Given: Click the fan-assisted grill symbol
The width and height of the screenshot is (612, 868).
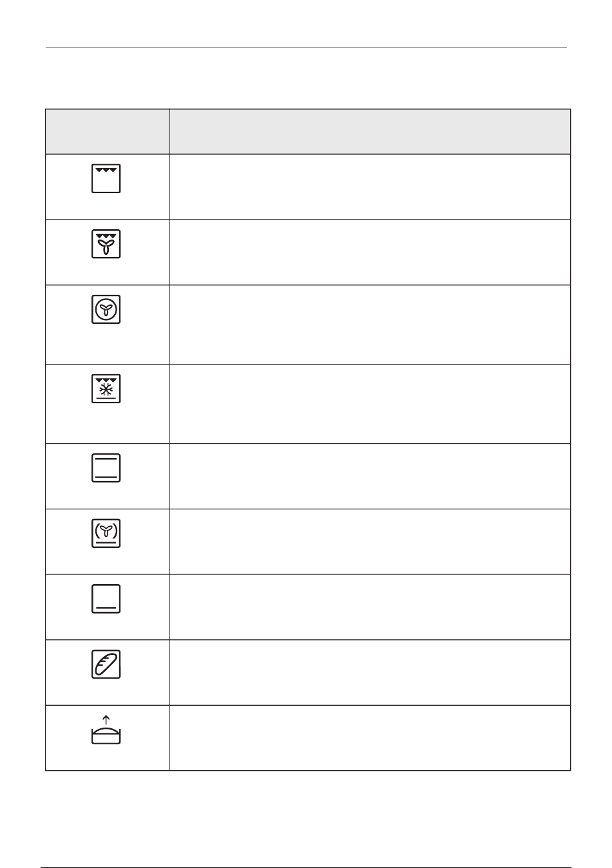Looking at the screenshot, I should pos(106,245).
